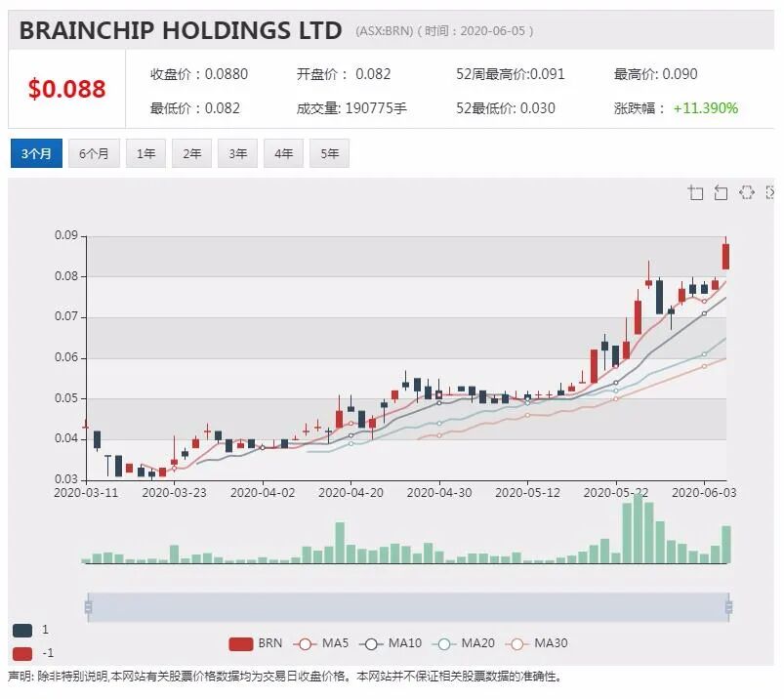Click the 2020-03-23 axis date label
The width and height of the screenshot is (784, 699).
(x=174, y=493)
